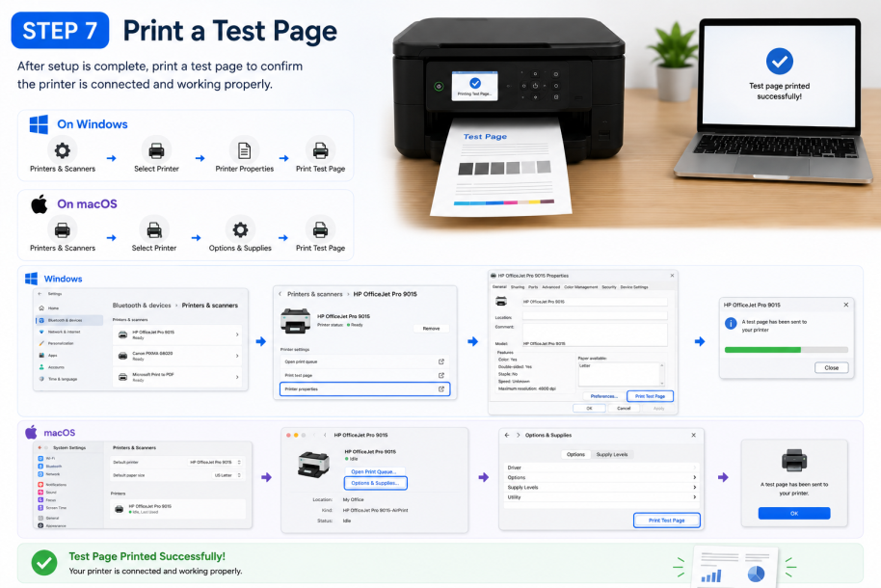Screen dimensions: 881x588
Task: Expand Canon PIXMA printer row chevron
Action: (x=237, y=356)
